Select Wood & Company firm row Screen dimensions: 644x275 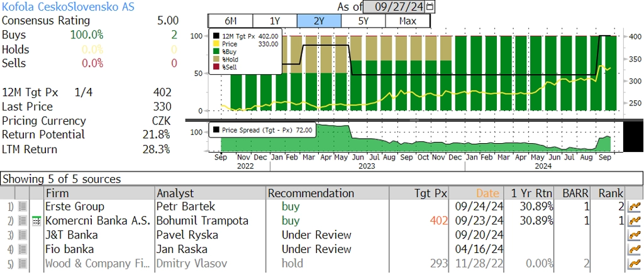pyautogui.click(x=97, y=264)
